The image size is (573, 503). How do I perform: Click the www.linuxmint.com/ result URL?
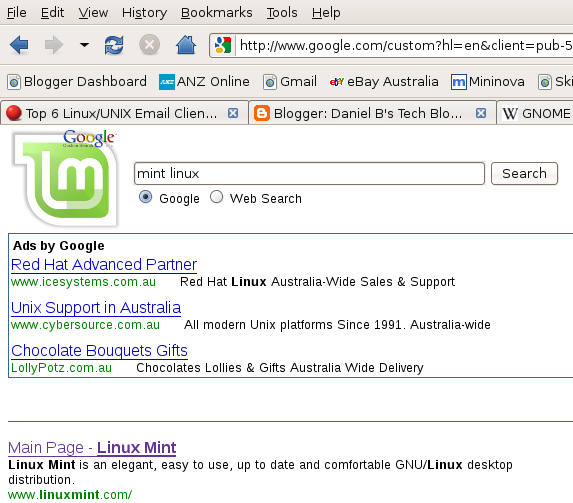pyautogui.click(x=70, y=495)
